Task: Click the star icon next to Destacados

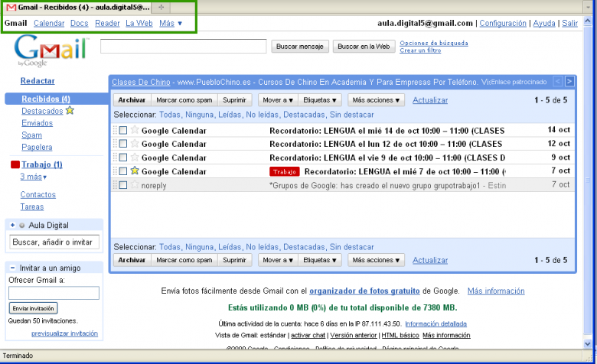Action: pyautogui.click(x=70, y=111)
